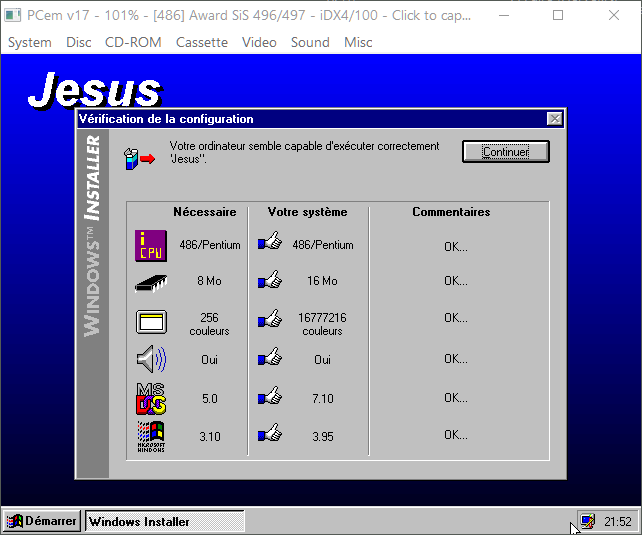Click the computer arrow icon near message
642x535 pixels.
(139, 158)
